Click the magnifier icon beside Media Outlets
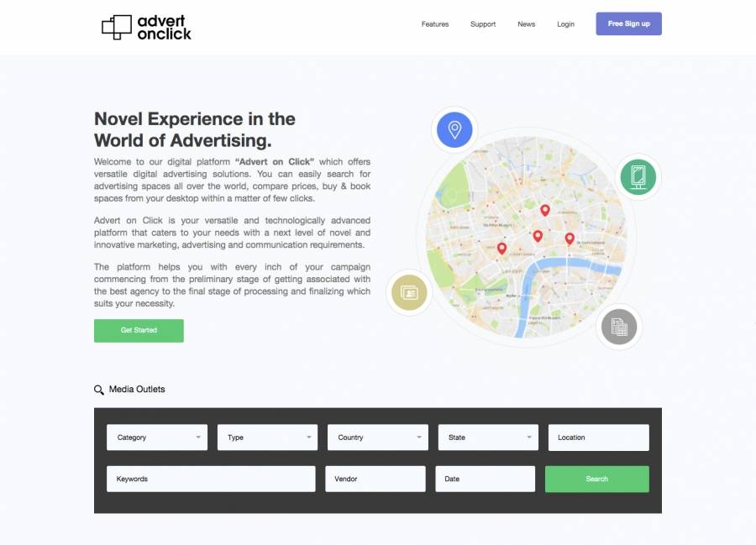 click(99, 390)
